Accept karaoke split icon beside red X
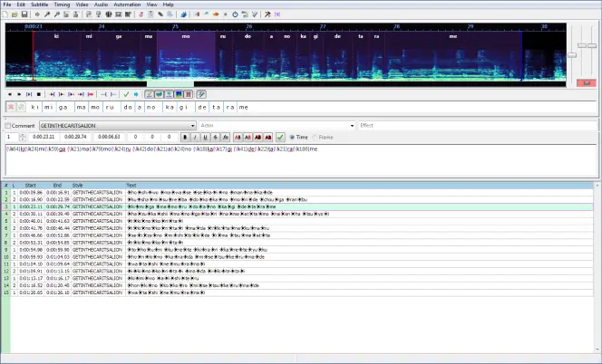This screenshot has height=364, width=602. pos(21,108)
